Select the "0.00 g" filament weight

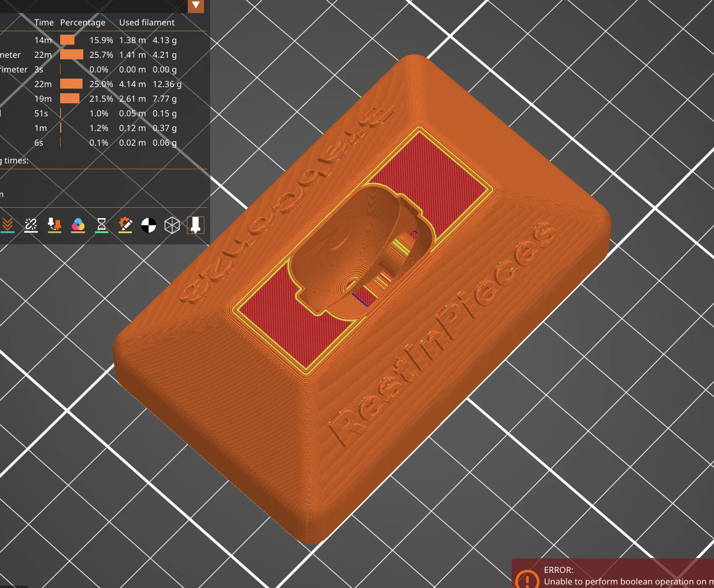pyautogui.click(x=165, y=69)
